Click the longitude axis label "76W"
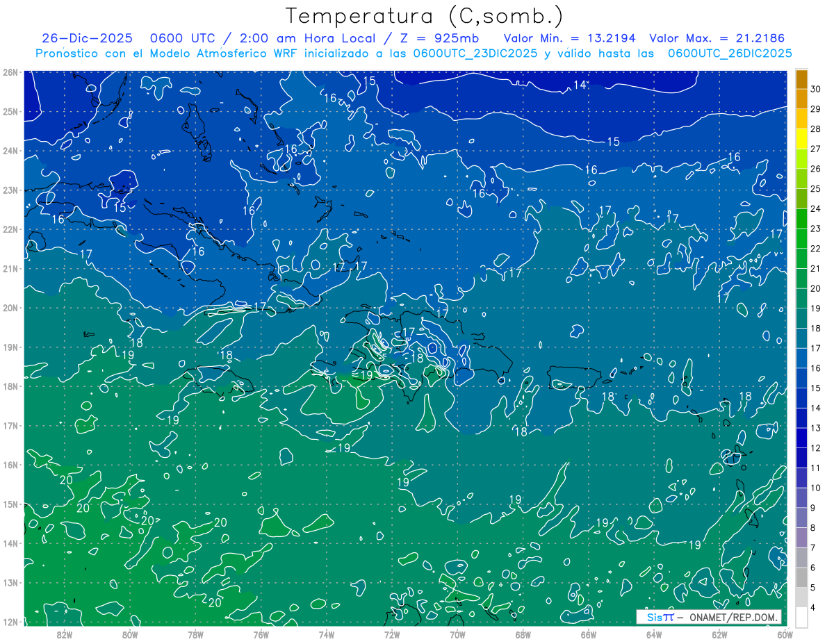The image size is (834, 644). [261, 634]
